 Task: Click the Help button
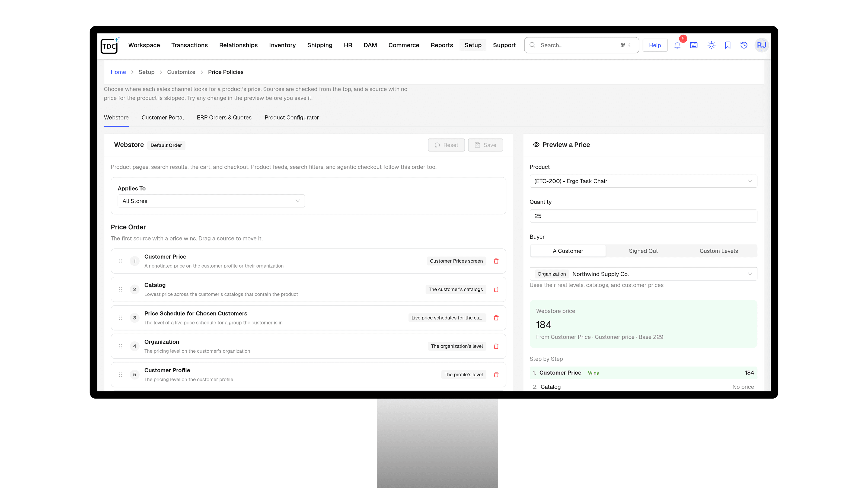coord(655,45)
